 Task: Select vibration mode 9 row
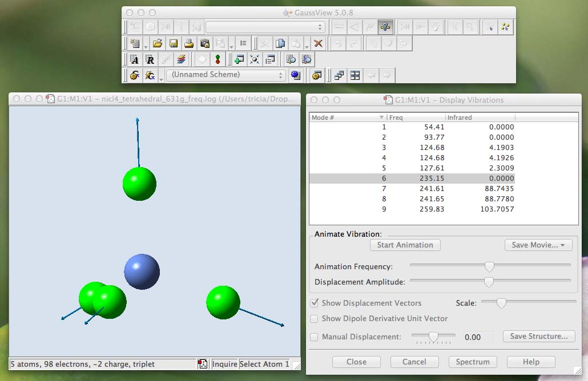click(411, 209)
